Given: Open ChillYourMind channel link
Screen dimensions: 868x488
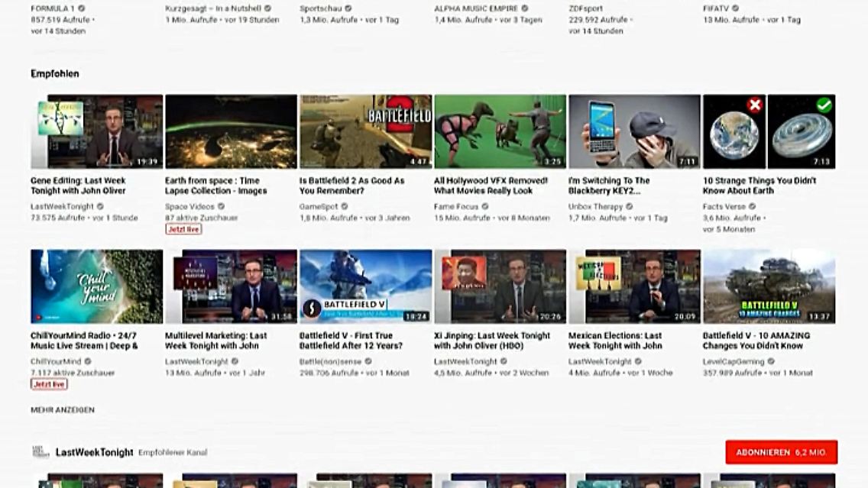Looking at the screenshot, I should [56, 361].
